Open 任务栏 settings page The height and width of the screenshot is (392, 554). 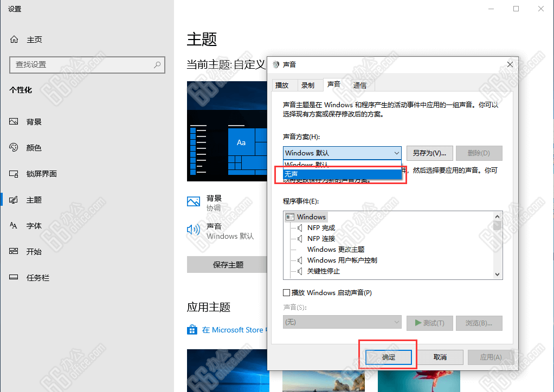click(x=38, y=278)
